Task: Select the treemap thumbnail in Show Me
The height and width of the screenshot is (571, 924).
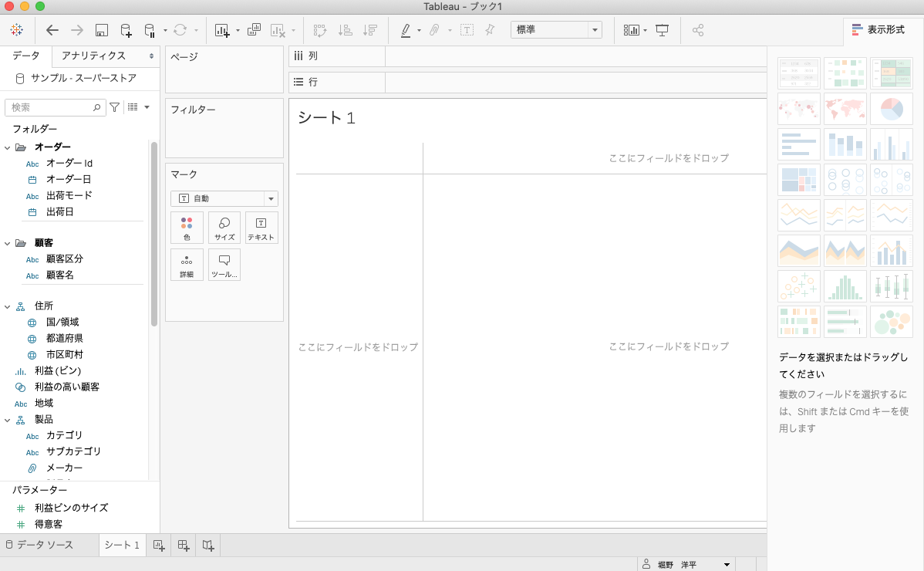Action: click(x=798, y=179)
